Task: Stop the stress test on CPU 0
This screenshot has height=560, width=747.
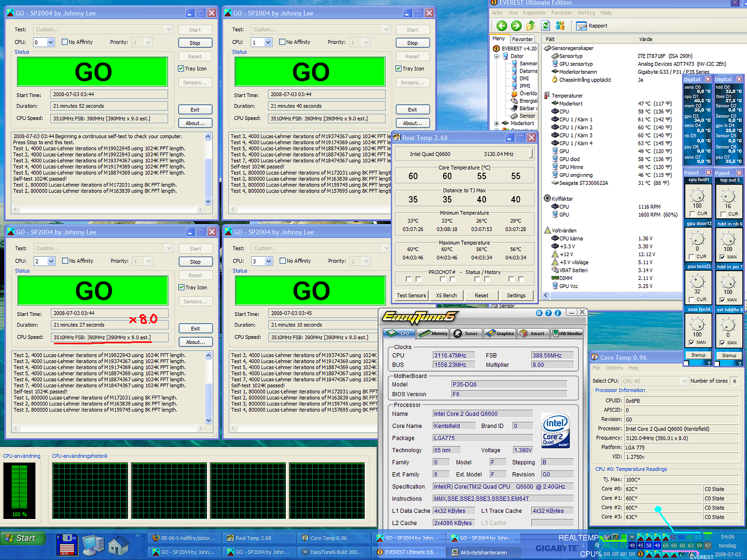Action: (195, 43)
